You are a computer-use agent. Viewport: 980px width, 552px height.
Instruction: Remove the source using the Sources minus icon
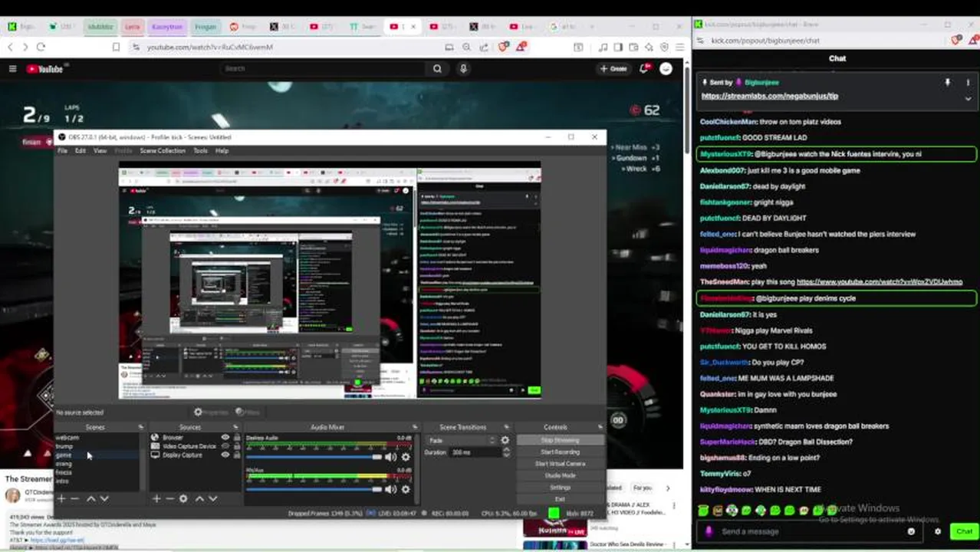tap(169, 498)
